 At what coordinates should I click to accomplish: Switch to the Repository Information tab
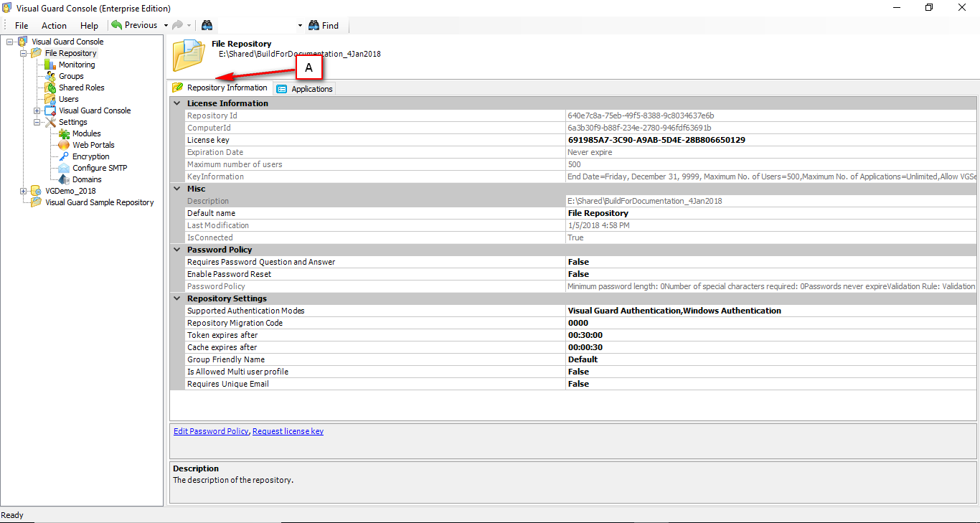pos(220,88)
